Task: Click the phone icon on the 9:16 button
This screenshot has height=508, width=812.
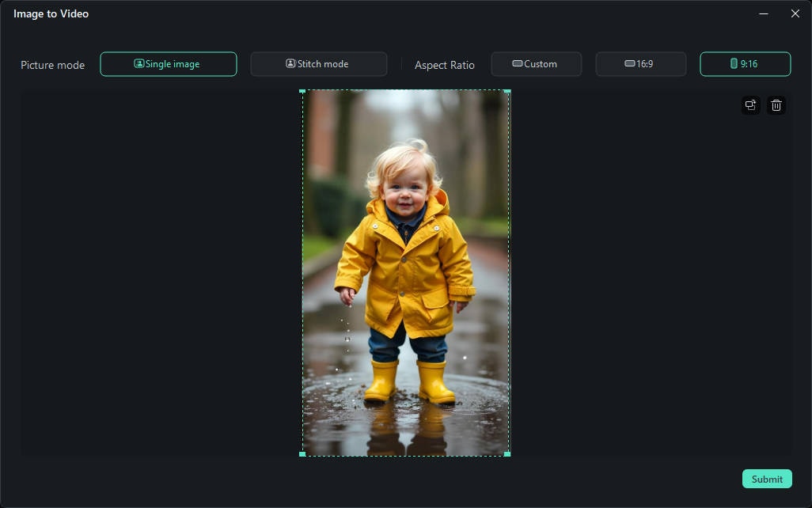Action: [x=733, y=64]
